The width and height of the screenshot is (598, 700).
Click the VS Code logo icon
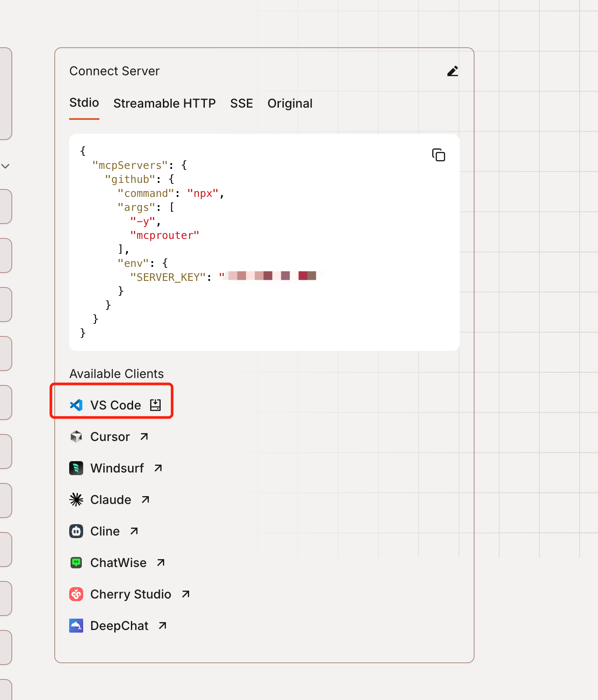point(76,405)
